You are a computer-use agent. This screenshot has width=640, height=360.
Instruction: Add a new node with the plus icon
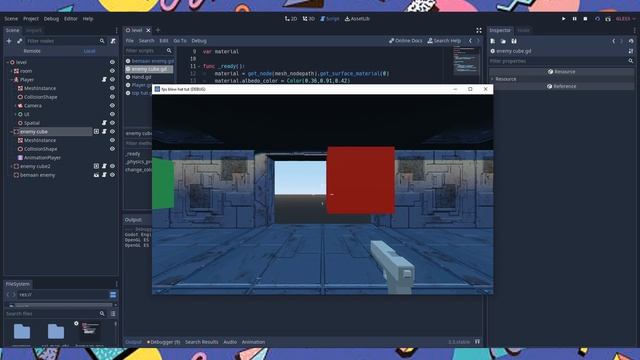pyautogui.click(x=9, y=41)
